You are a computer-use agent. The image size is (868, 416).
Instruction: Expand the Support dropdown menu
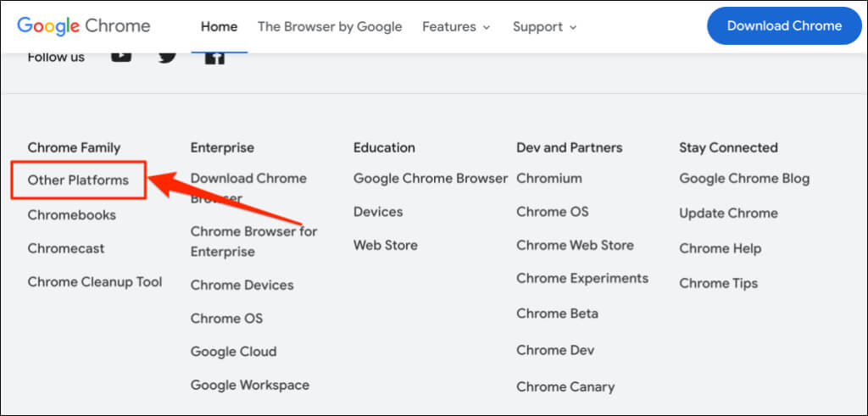[544, 26]
